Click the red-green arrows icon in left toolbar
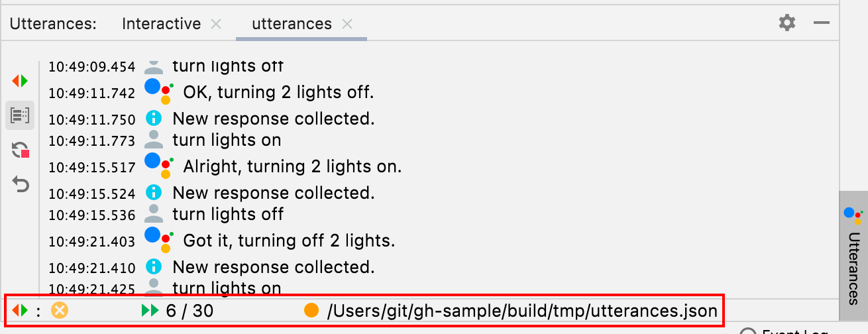The height and width of the screenshot is (334, 868). 20,81
